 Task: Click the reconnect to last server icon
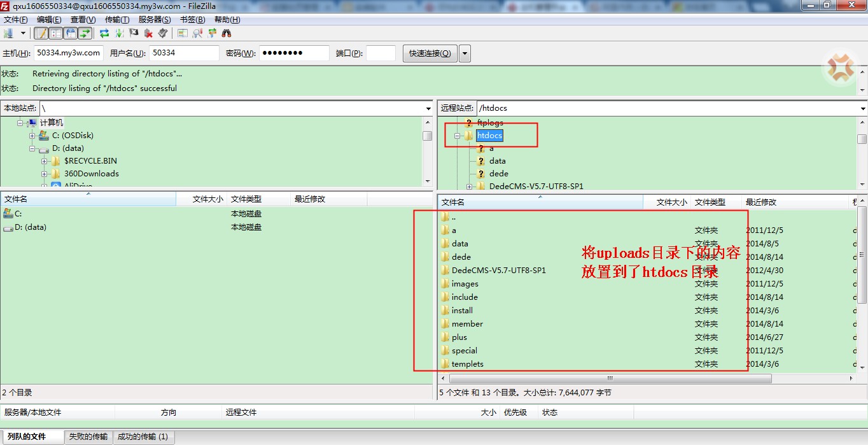(x=163, y=33)
